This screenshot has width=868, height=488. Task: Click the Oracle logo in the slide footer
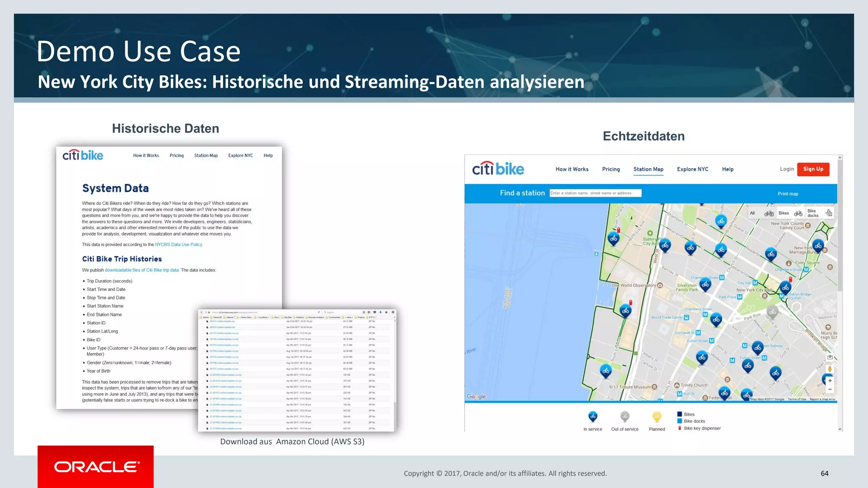[97, 467]
